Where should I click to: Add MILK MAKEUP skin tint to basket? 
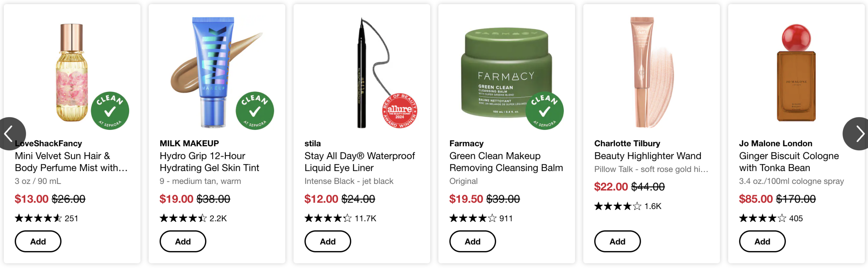click(x=183, y=241)
